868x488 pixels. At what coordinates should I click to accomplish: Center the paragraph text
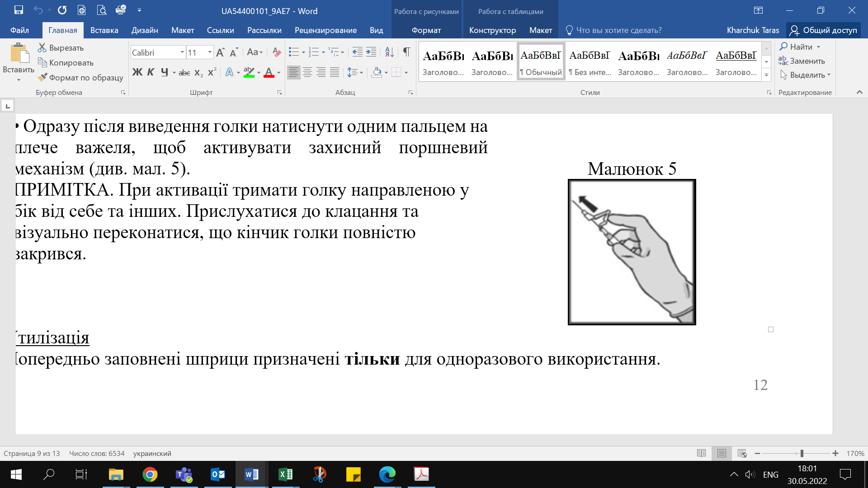307,72
